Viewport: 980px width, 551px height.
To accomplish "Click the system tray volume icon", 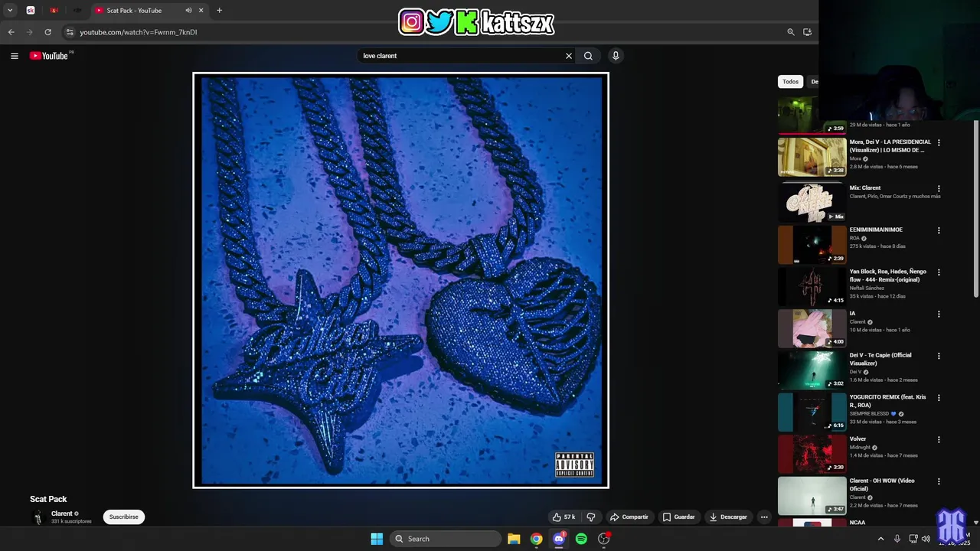I will coord(926,539).
